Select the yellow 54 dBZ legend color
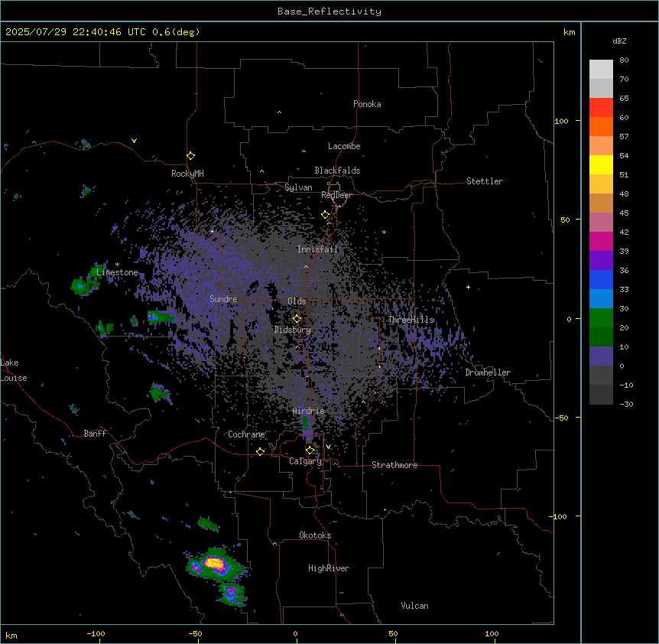Screen dimensions: 659x644 tap(601, 164)
